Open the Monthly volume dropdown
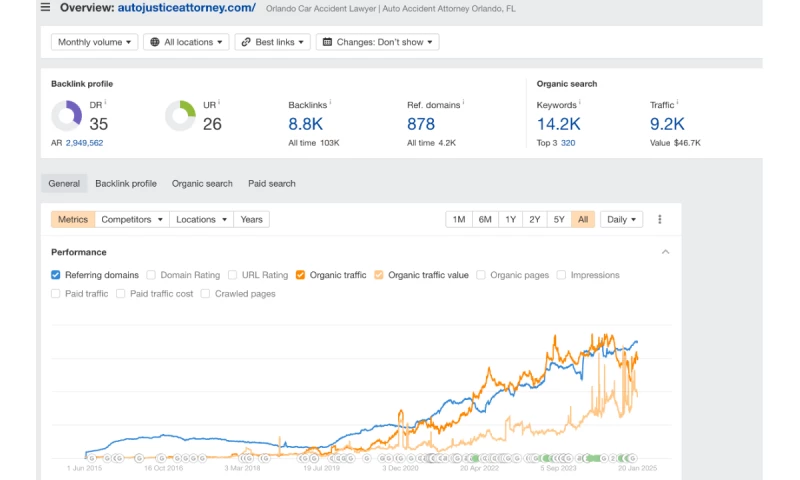This screenshot has width=800, height=480. click(x=94, y=42)
